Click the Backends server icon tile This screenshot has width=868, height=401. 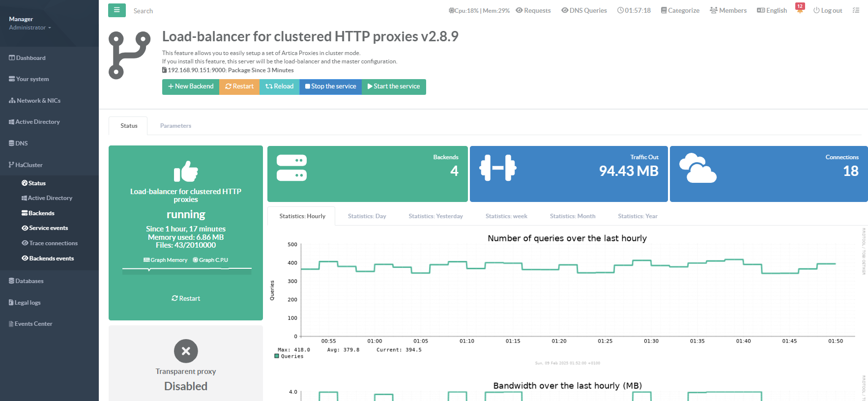[x=291, y=168]
